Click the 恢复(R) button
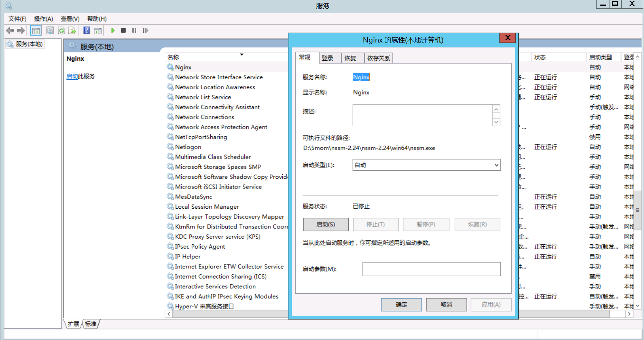Screen dimensions: 644x340 point(477,224)
